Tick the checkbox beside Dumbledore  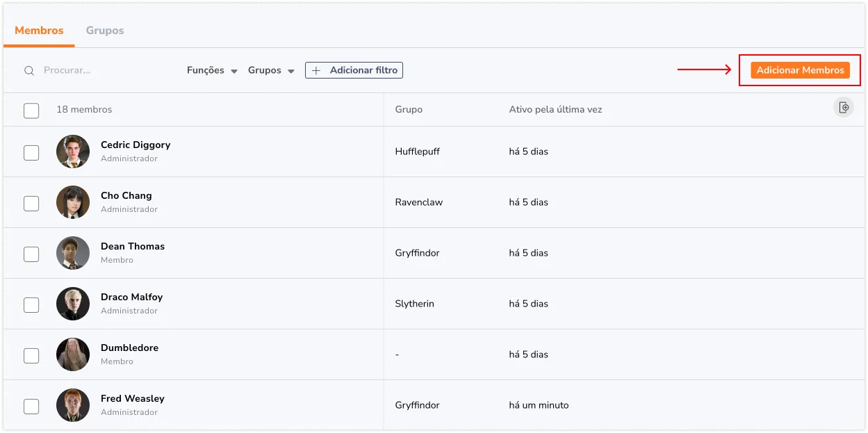31,355
